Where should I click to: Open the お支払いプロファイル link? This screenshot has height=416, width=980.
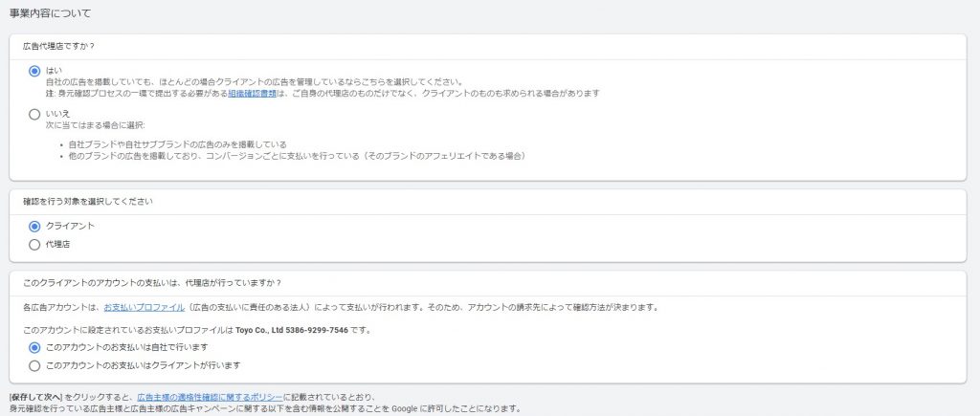pos(145,307)
